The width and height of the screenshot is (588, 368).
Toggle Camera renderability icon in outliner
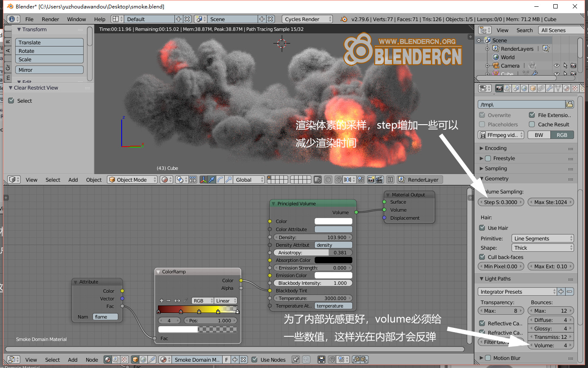pos(573,65)
